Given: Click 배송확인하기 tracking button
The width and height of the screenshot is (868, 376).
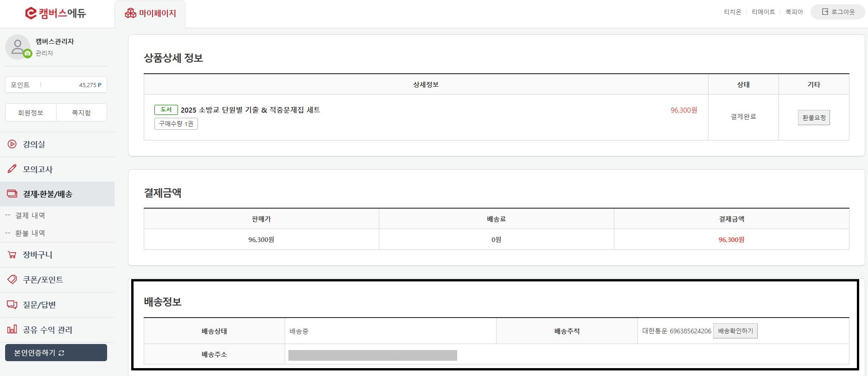Looking at the screenshot, I should (735, 331).
